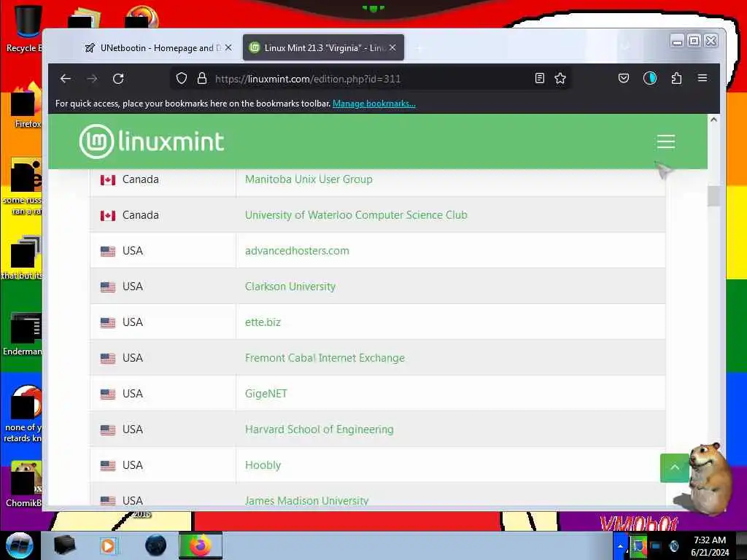The width and height of the screenshot is (747, 560).
Task: Bookmark this page with the star icon
Action: point(560,78)
